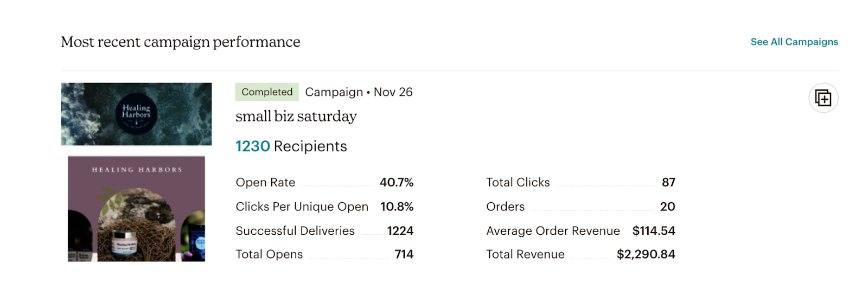Viewport: 868px width, 290px height.
Task: Click the Total Revenue label
Action: (525, 254)
